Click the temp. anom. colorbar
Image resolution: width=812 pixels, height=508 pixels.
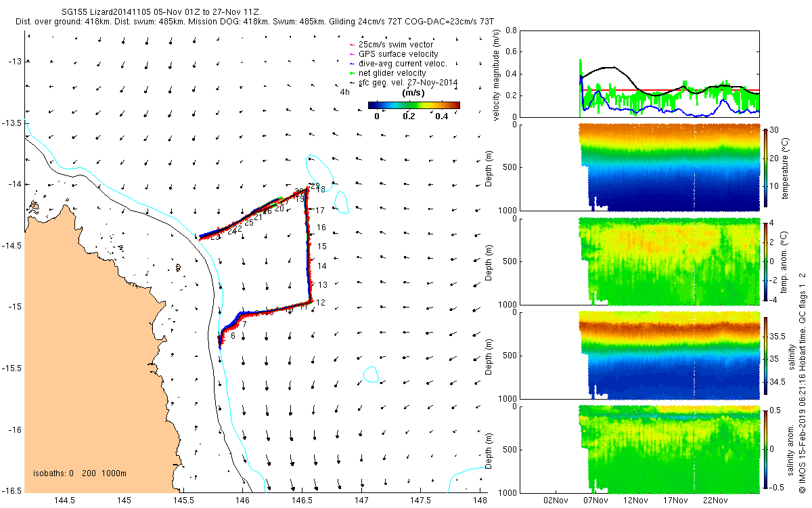point(765,260)
